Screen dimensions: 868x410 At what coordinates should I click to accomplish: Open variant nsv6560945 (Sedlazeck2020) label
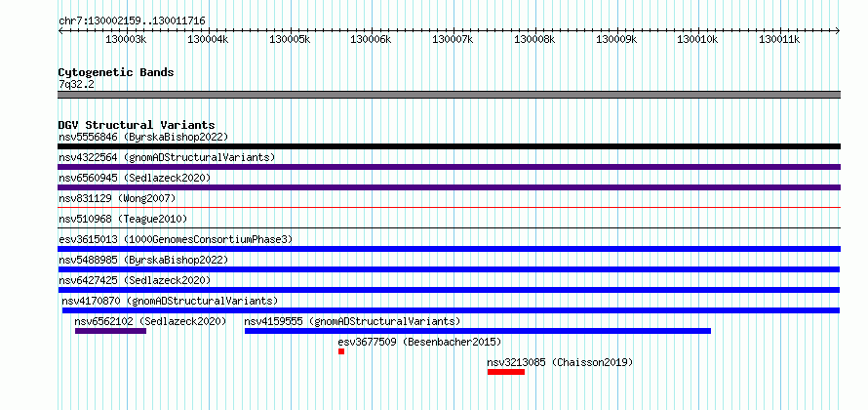click(x=135, y=178)
